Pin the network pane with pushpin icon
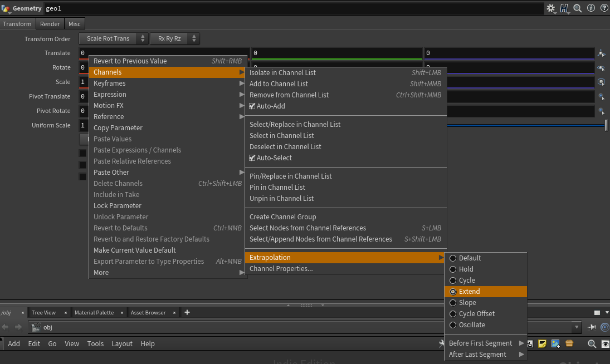The width and height of the screenshot is (610, 364). [x=592, y=327]
